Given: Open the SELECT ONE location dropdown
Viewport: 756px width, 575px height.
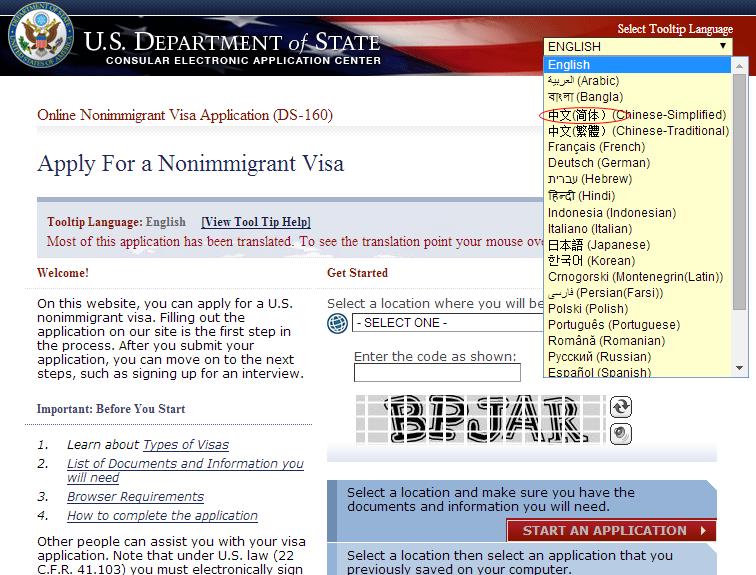Looking at the screenshot, I should [x=448, y=322].
